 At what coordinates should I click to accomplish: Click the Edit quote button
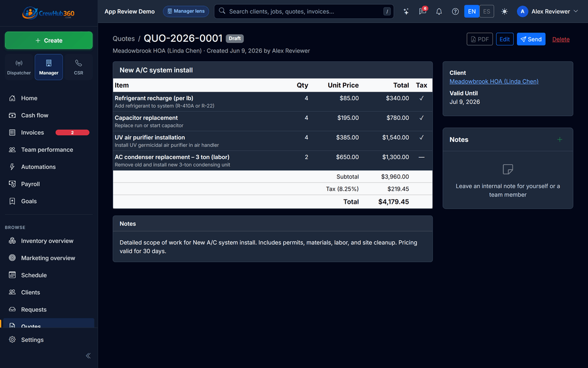click(505, 39)
